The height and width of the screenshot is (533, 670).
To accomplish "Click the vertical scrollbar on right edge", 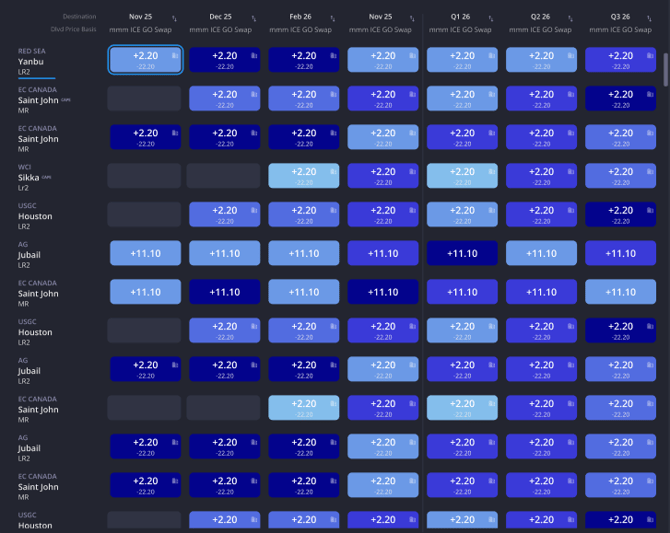I will [x=665, y=70].
